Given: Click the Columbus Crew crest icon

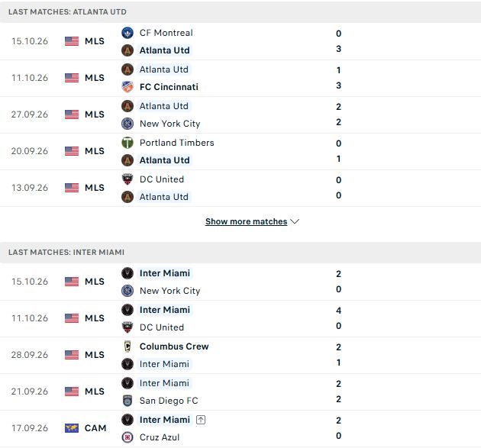Looking at the screenshot, I should point(128,346).
